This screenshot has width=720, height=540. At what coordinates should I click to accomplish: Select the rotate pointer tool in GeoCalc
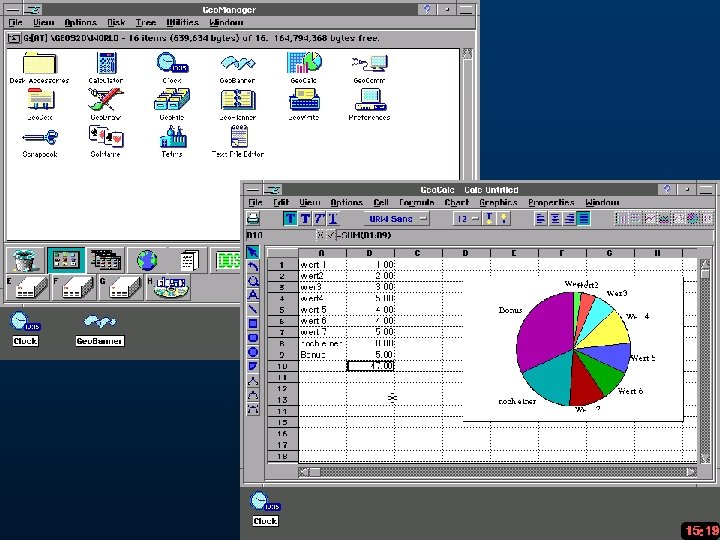coord(253,266)
